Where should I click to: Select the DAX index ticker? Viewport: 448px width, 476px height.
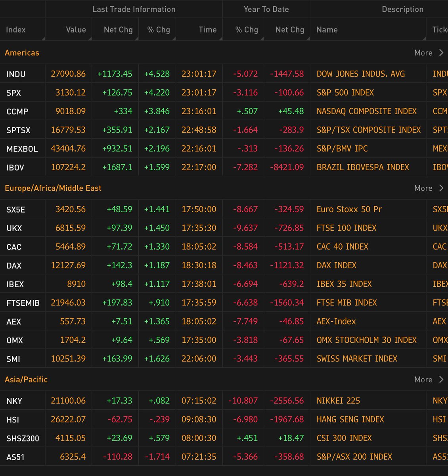tap(14, 265)
